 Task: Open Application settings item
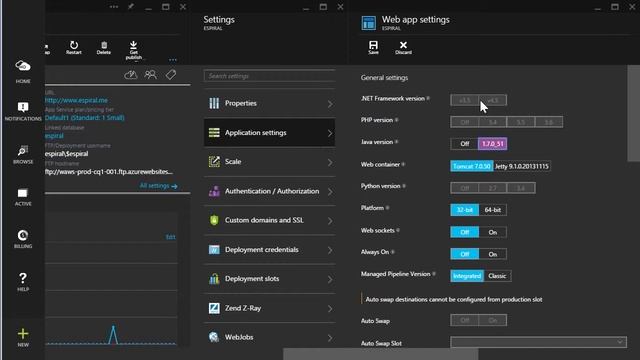269,133
